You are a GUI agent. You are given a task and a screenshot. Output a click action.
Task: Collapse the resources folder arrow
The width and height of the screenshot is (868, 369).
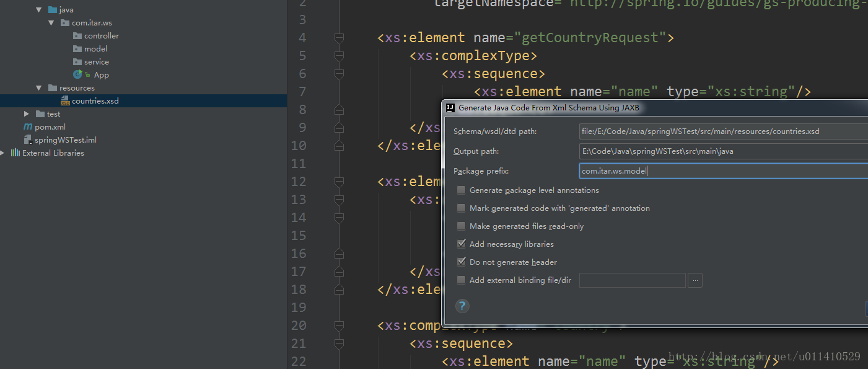pyautogui.click(x=38, y=88)
